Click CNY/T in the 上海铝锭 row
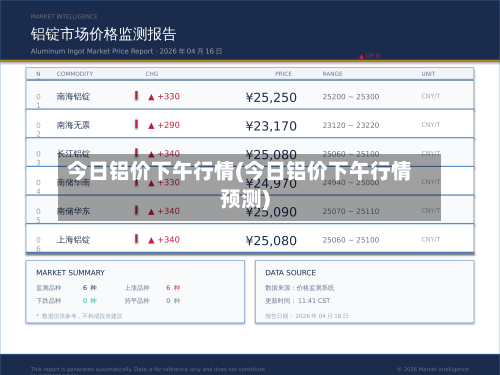Image resolution: width=500 pixels, height=375 pixels. click(x=431, y=239)
